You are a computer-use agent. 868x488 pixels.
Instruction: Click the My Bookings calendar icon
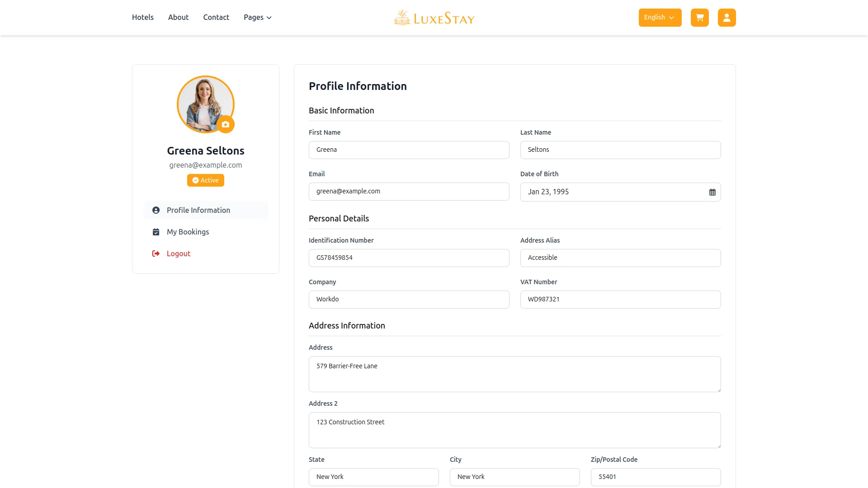156,232
